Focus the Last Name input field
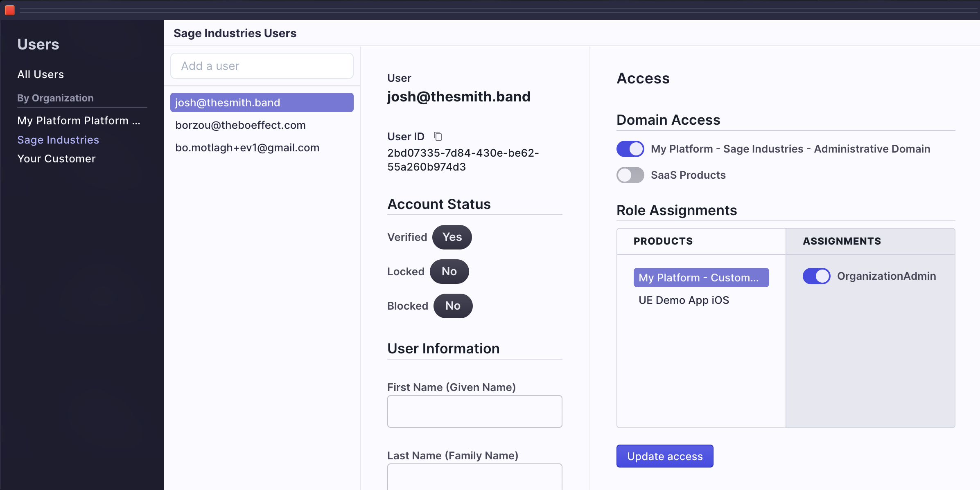Image resolution: width=980 pixels, height=490 pixels. tap(474, 477)
